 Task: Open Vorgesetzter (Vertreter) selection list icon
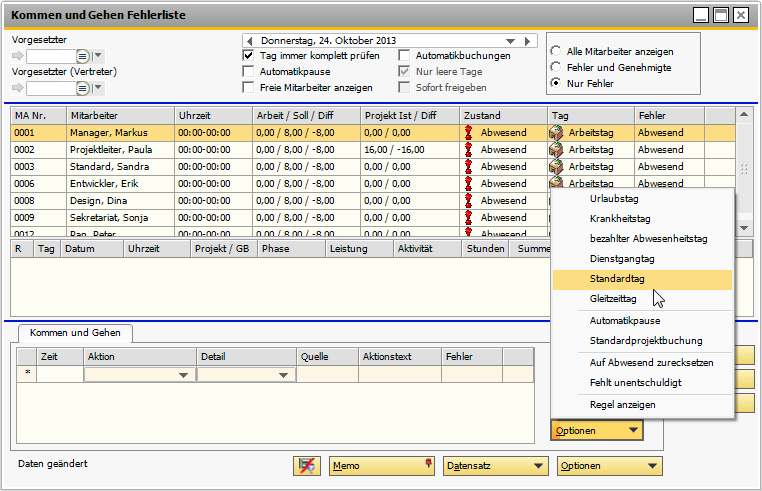[x=83, y=88]
